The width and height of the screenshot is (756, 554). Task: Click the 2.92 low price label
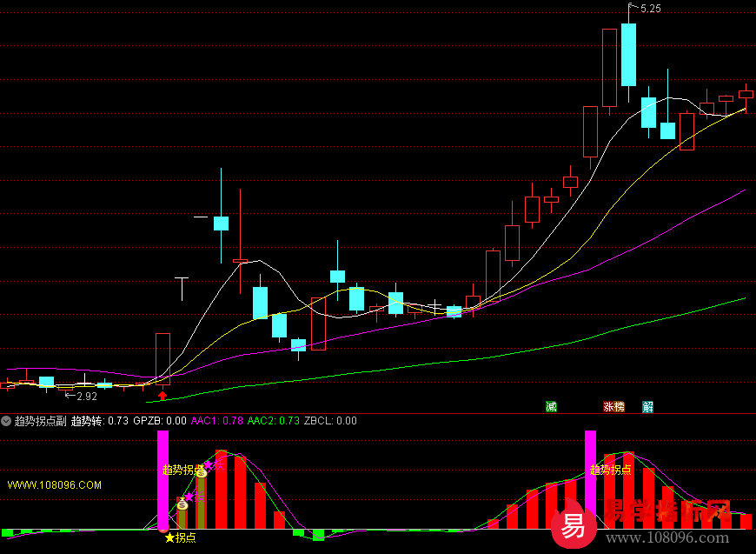(86, 397)
